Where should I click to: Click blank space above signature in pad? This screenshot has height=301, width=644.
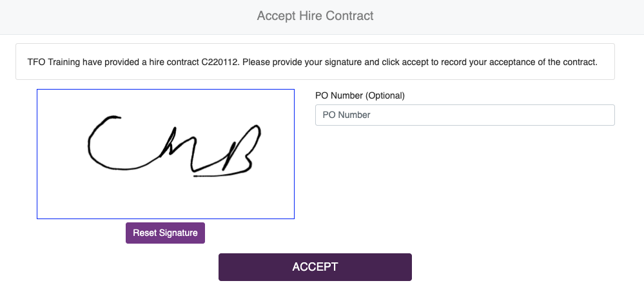coord(166,101)
